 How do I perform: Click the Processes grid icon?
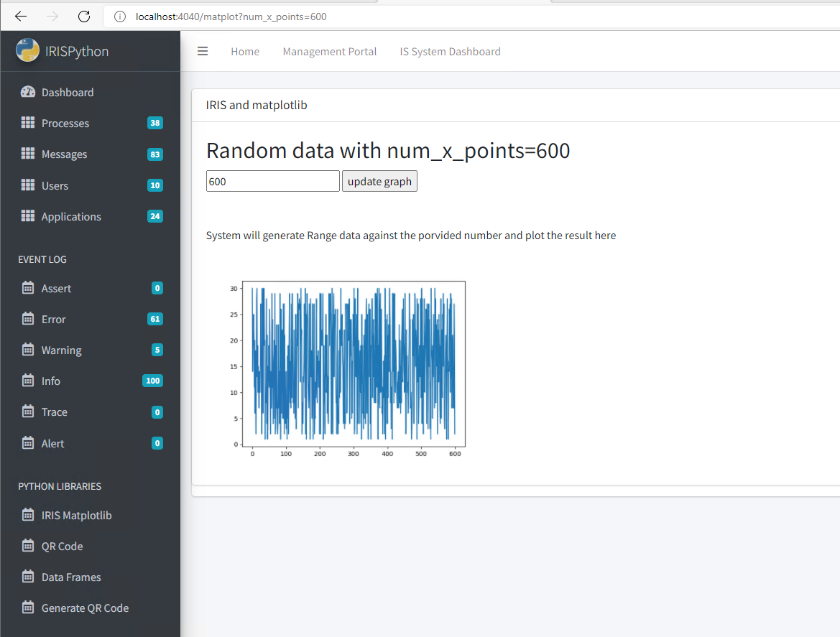28,123
